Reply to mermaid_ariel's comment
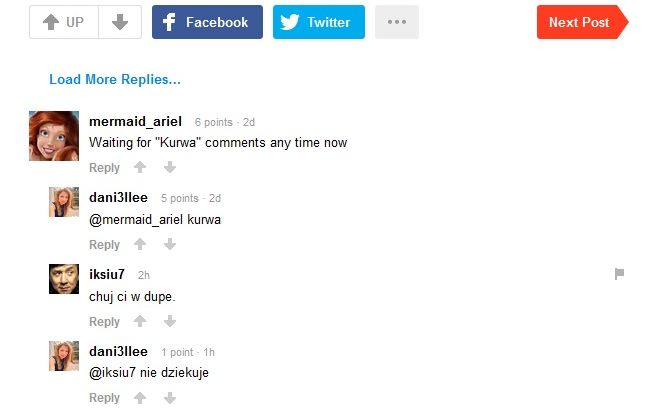This screenshot has width=652, height=411. (104, 168)
